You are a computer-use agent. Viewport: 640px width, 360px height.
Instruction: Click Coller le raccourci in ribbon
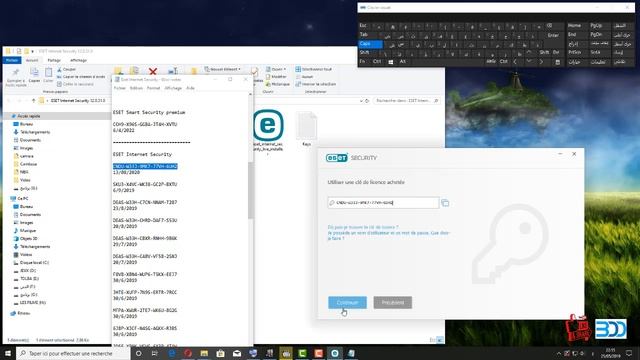coord(76,84)
